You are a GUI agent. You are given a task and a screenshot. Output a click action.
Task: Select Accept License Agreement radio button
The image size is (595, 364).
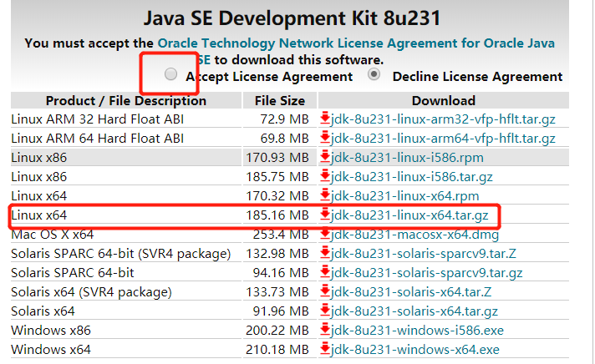coord(171,75)
